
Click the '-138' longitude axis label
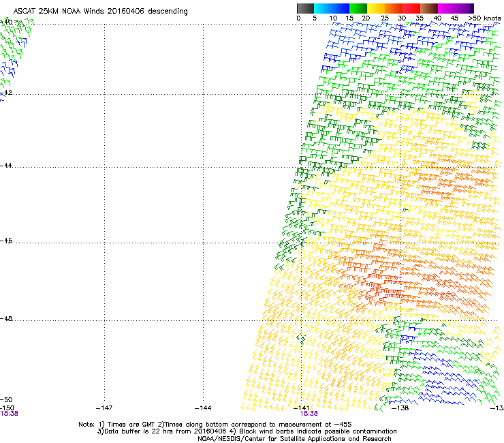[400, 408]
